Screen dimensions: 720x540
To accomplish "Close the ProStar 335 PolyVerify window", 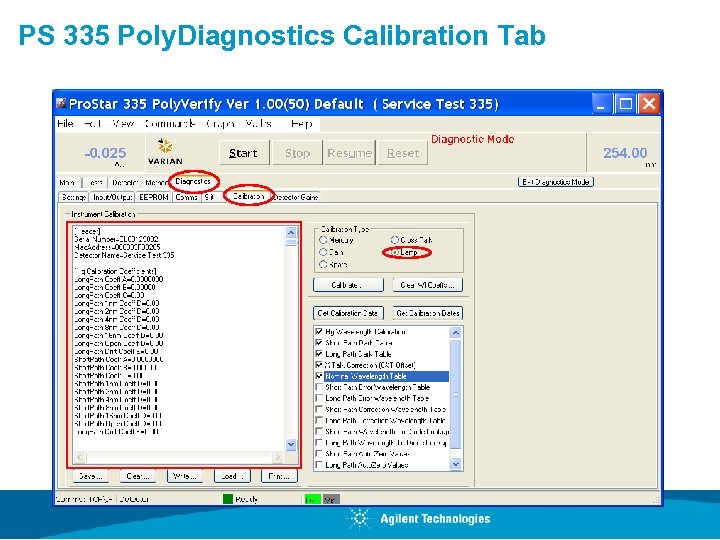I will pos(649,103).
